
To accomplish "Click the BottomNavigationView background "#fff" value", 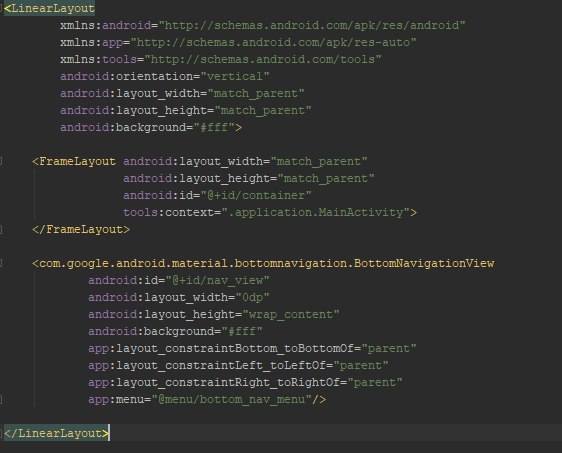I will click(242, 331).
